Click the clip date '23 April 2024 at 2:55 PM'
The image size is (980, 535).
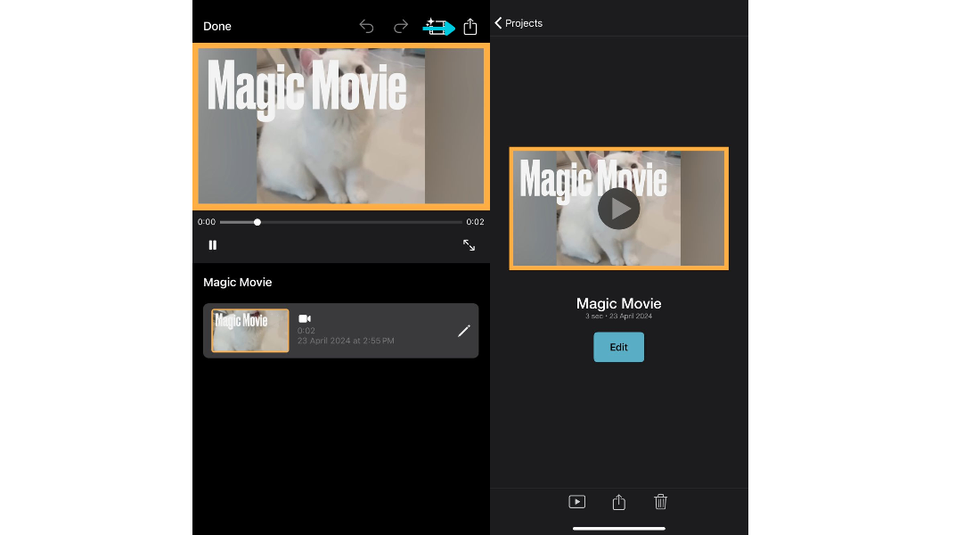[x=346, y=341]
